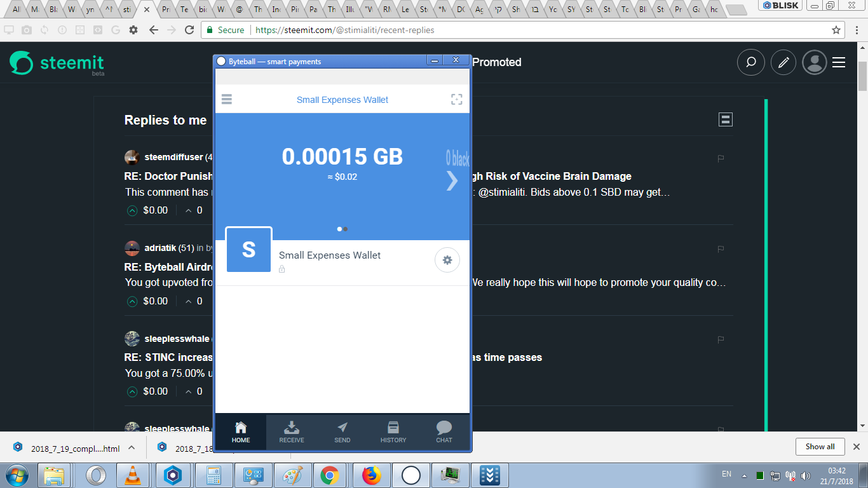Click the page scrollbar down arrow

pos(862,426)
